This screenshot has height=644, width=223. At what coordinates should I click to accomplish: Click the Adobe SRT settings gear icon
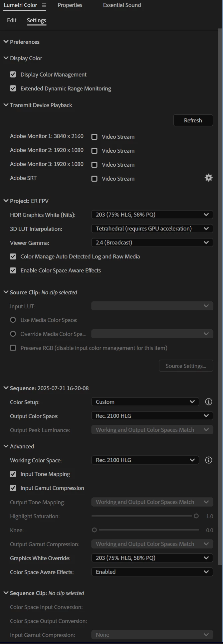click(x=209, y=178)
